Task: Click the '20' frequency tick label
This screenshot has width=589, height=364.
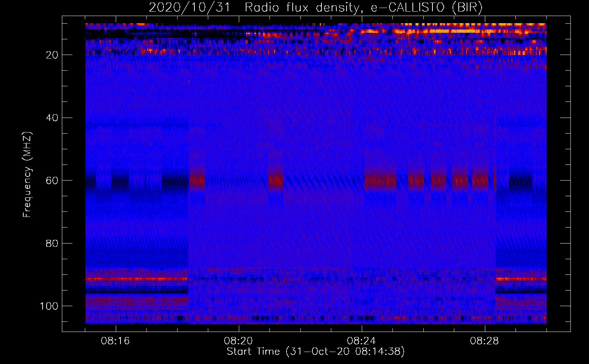Action: (x=52, y=55)
